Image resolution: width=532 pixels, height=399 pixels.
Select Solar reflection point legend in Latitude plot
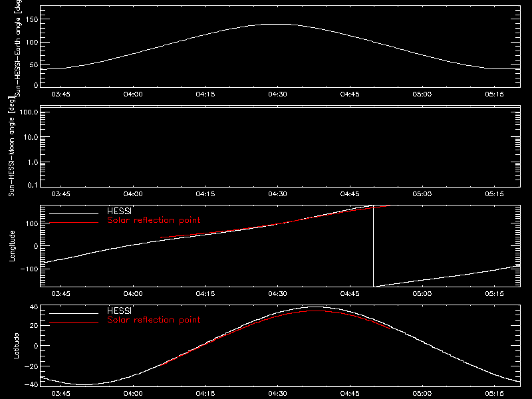click(154, 320)
